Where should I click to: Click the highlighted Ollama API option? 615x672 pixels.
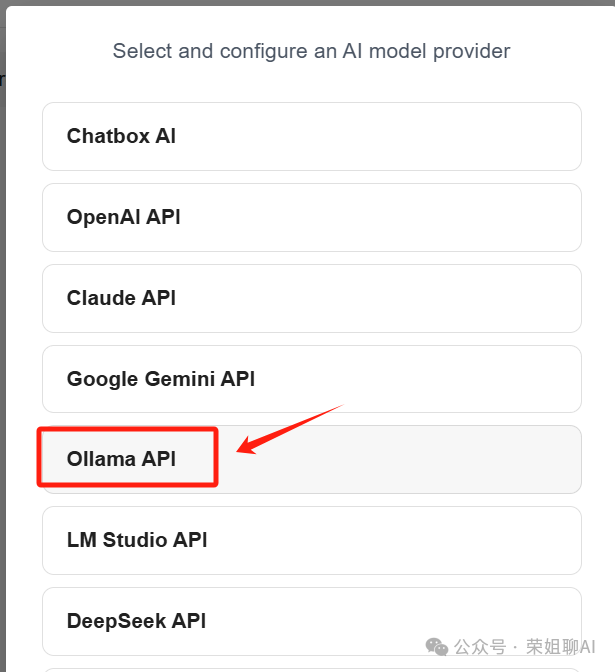(312, 459)
